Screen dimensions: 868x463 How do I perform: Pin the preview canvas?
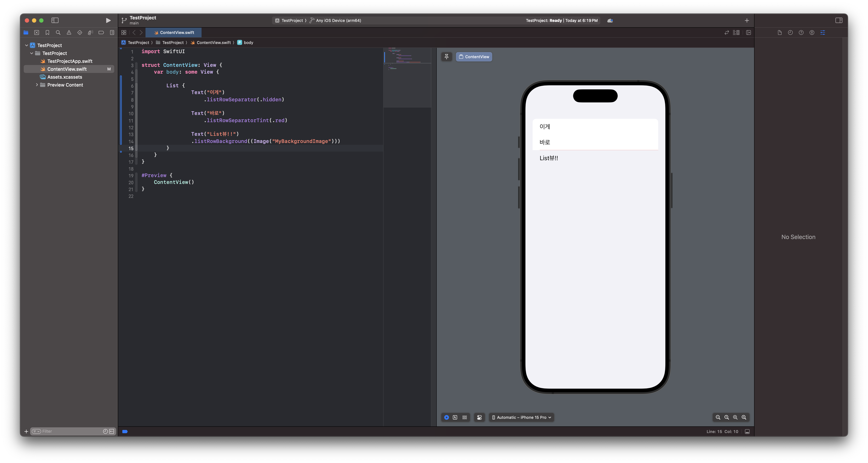click(x=446, y=57)
